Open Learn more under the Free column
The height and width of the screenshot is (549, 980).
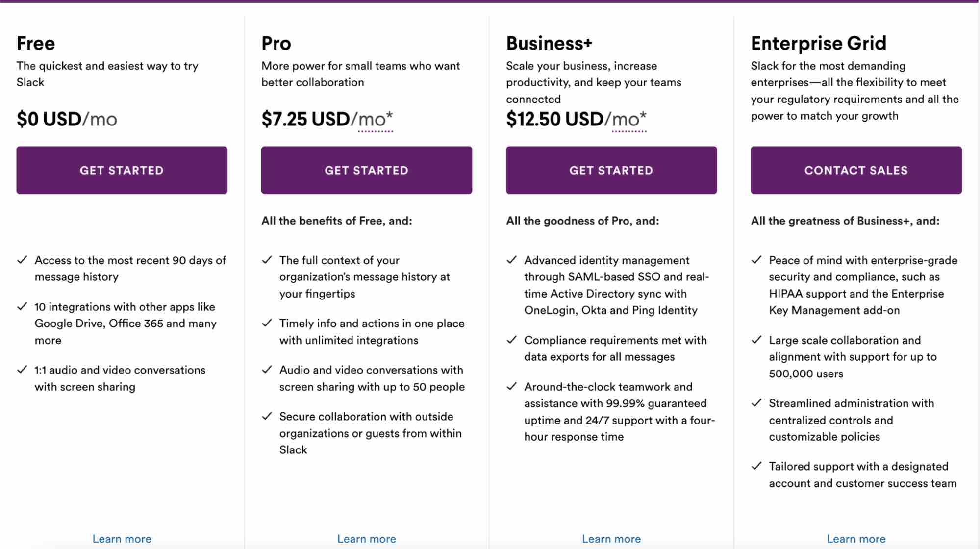click(x=122, y=538)
